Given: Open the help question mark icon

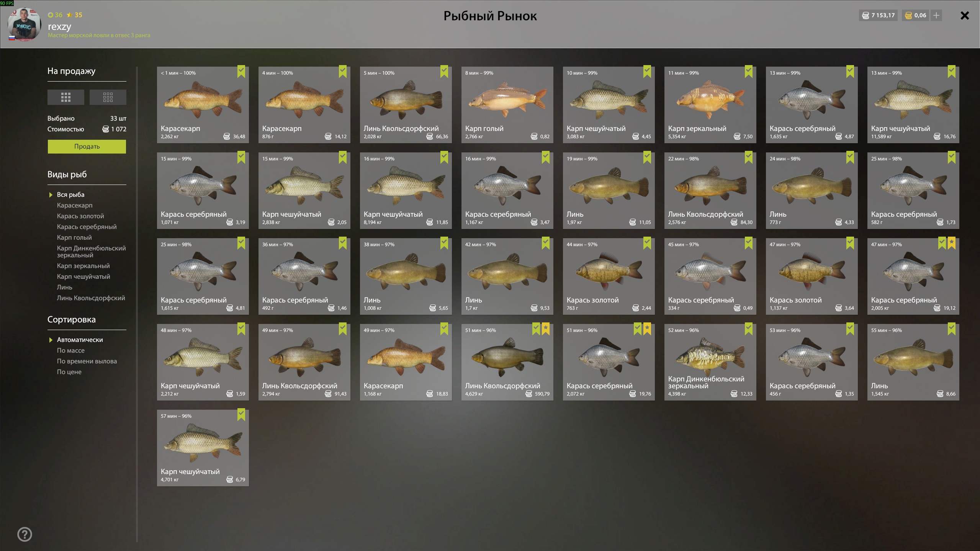Looking at the screenshot, I should (x=25, y=534).
